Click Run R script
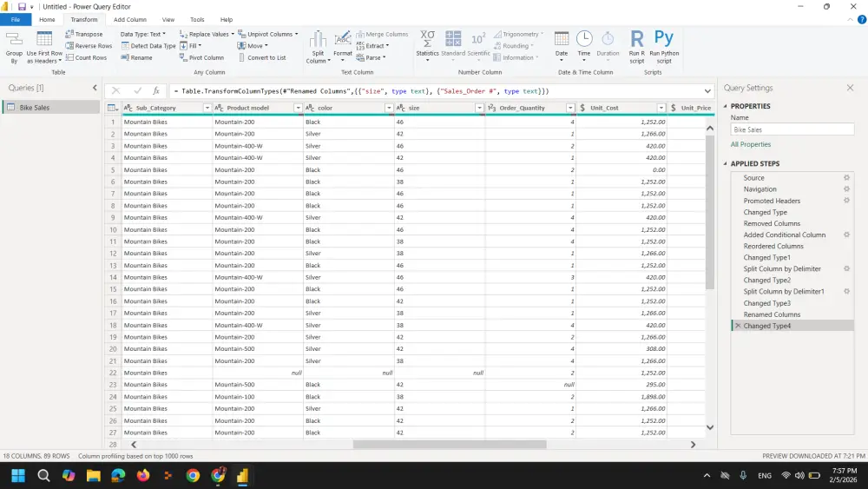The image size is (868, 489). point(636,48)
